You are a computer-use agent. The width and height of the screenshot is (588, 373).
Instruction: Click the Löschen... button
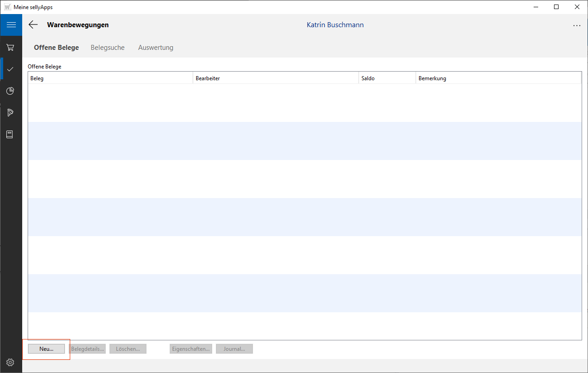(x=128, y=349)
